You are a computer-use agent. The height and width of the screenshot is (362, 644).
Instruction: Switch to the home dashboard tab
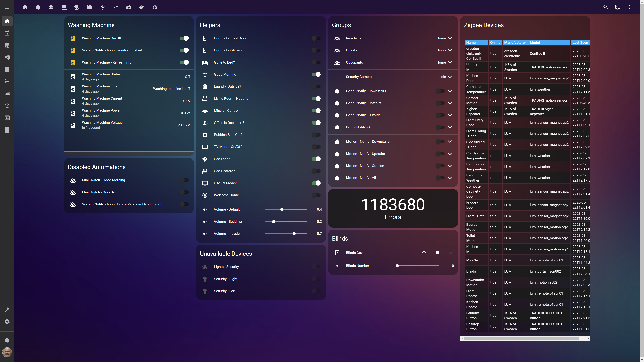coord(25,7)
